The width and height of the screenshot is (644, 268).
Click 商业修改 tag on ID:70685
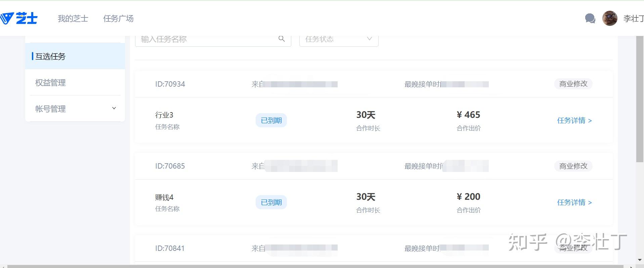pyautogui.click(x=573, y=166)
